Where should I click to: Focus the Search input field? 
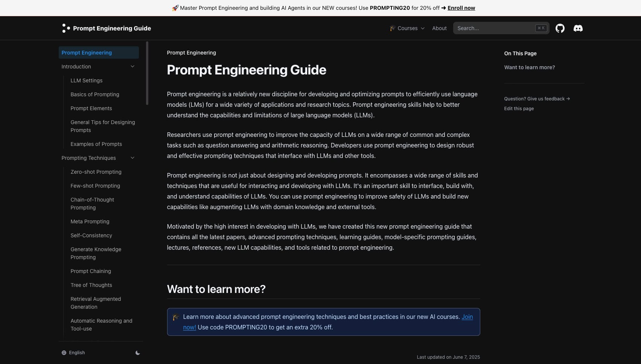pyautogui.click(x=501, y=28)
